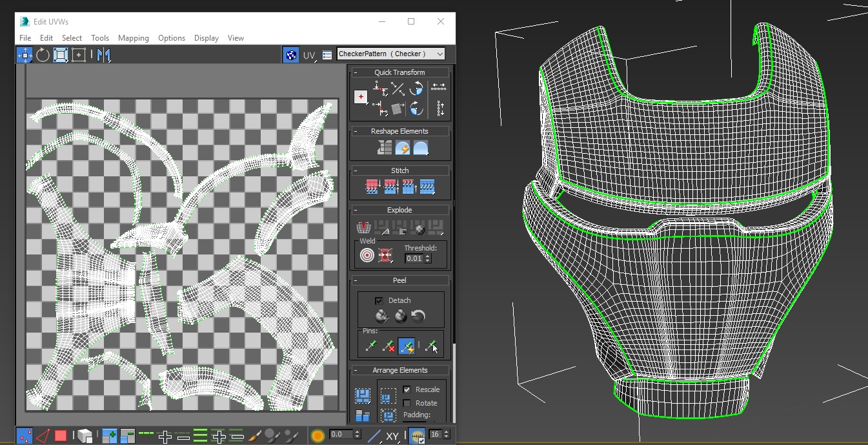Collapse the Stitch rollout

click(355, 171)
